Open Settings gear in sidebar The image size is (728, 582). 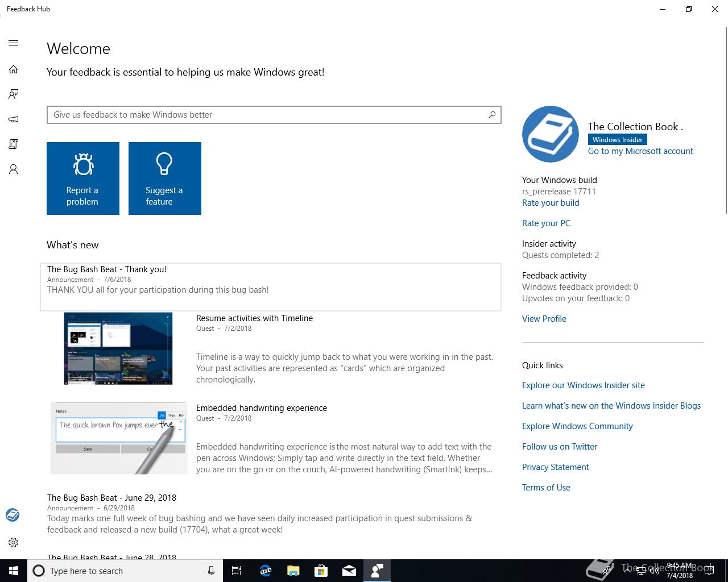tap(14, 542)
